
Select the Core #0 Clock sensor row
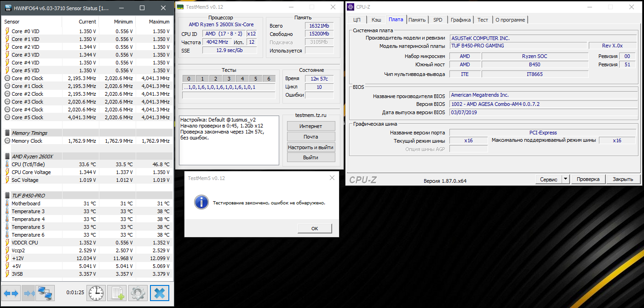click(x=87, y=78)
